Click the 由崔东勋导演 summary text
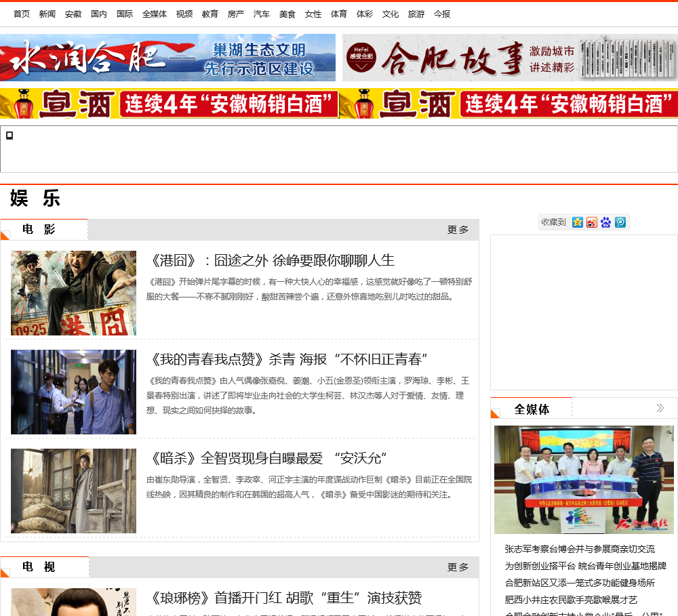Viewport: 678px width, 616px height. (309, 487)
